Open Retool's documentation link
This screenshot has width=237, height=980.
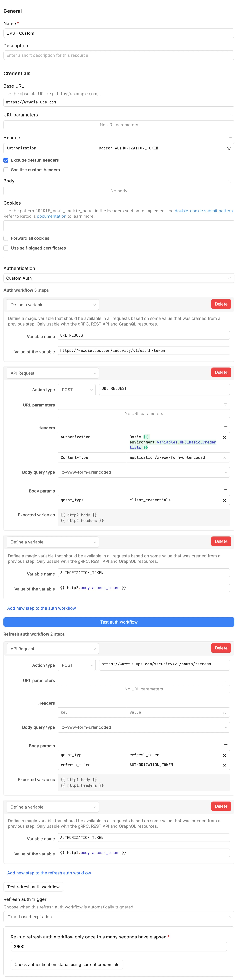51,217
